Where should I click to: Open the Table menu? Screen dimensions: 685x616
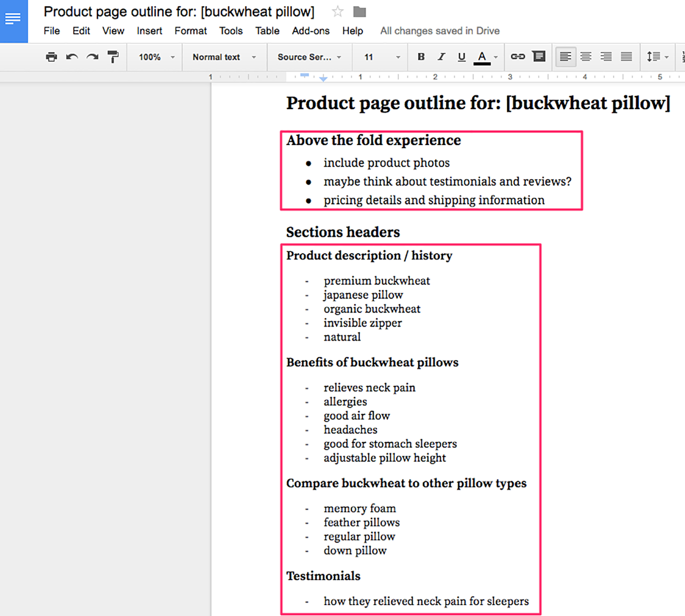tap(267, 31)
